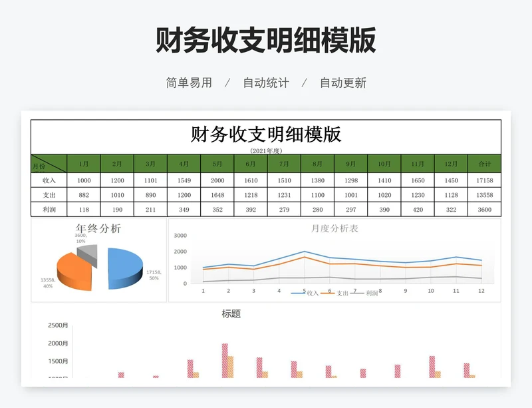Click the 2000月 axis label in bar chart
This screenshot has height=408, width=532.
(58, 343)
